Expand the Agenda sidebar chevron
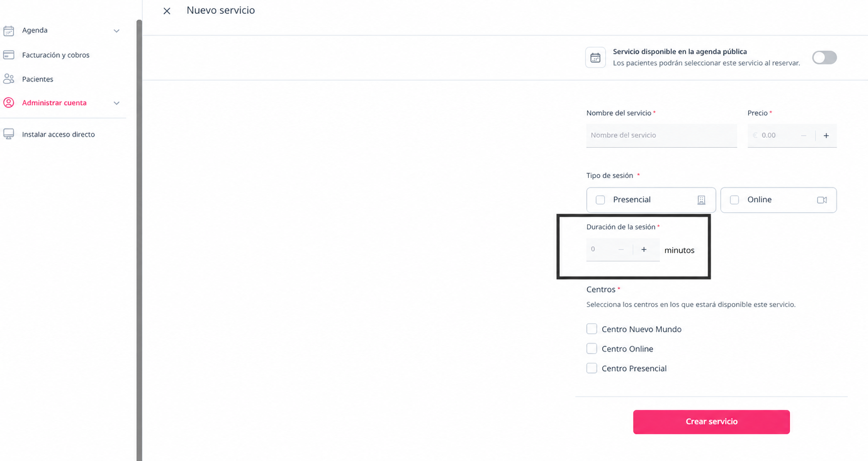 (117, 31)
